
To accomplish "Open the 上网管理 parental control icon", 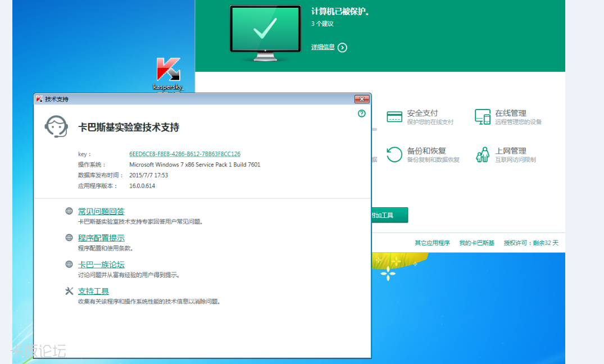I will [x=482, y=154].
